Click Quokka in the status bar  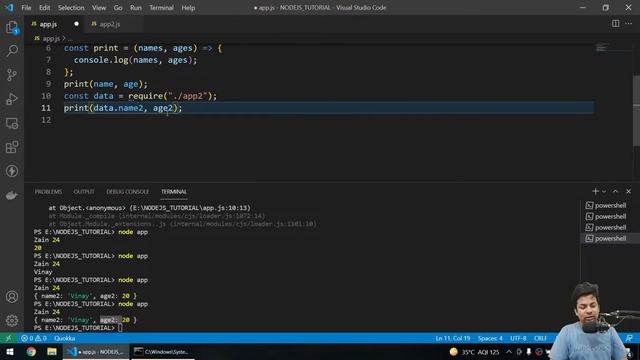(x=64, y=338)
